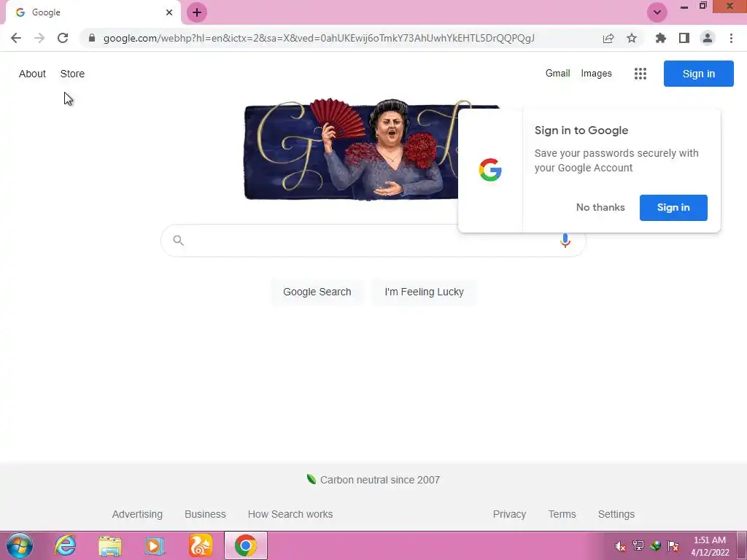747x560 pixels.
Task: Open Google Images link
Action: click(x=597, y=74)
